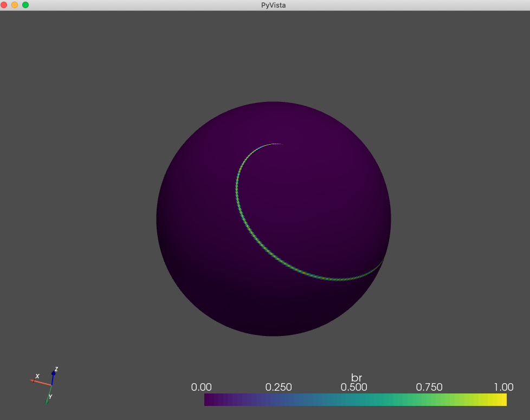Click the Z axis label marker
530x420 pixels.
point(56,369)
